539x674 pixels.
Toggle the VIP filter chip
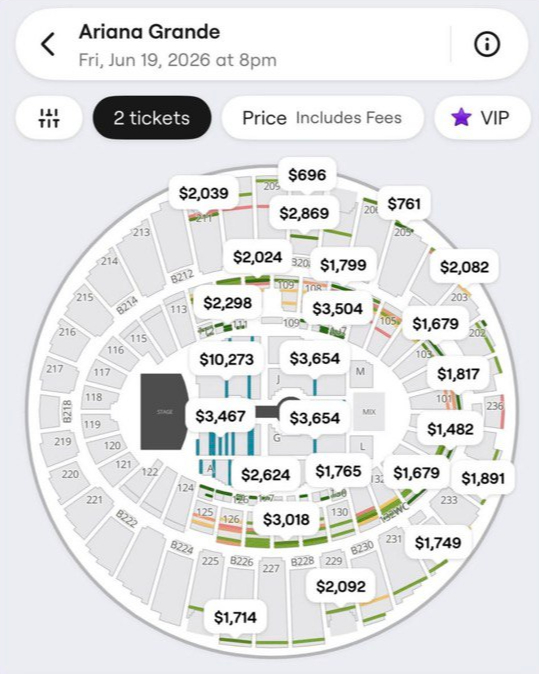(482, 118)
